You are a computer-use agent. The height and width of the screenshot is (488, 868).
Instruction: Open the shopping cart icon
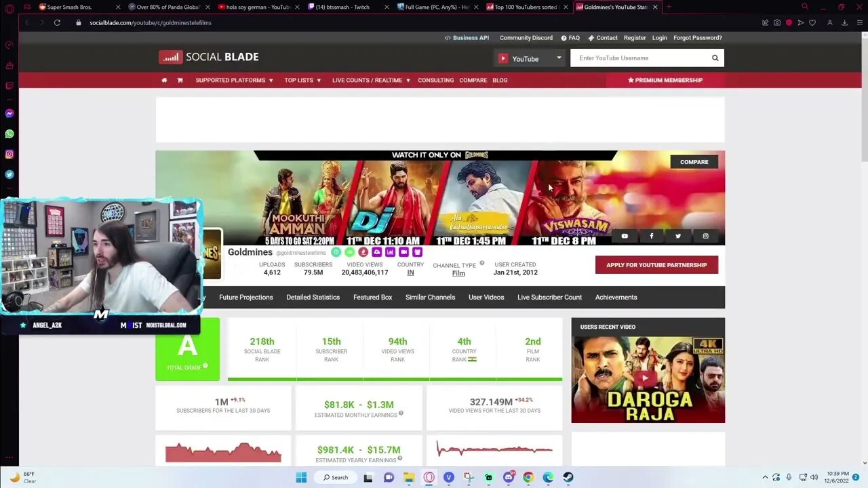click(180, 80)
